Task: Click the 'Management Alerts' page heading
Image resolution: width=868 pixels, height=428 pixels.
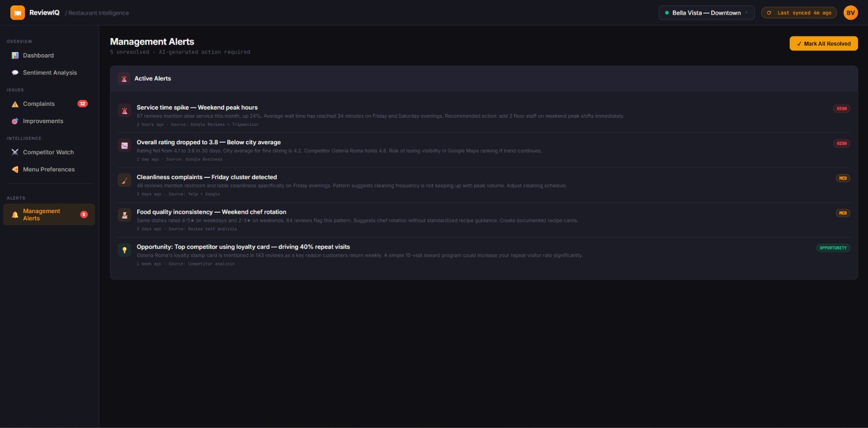Action: tap(152, 42)
